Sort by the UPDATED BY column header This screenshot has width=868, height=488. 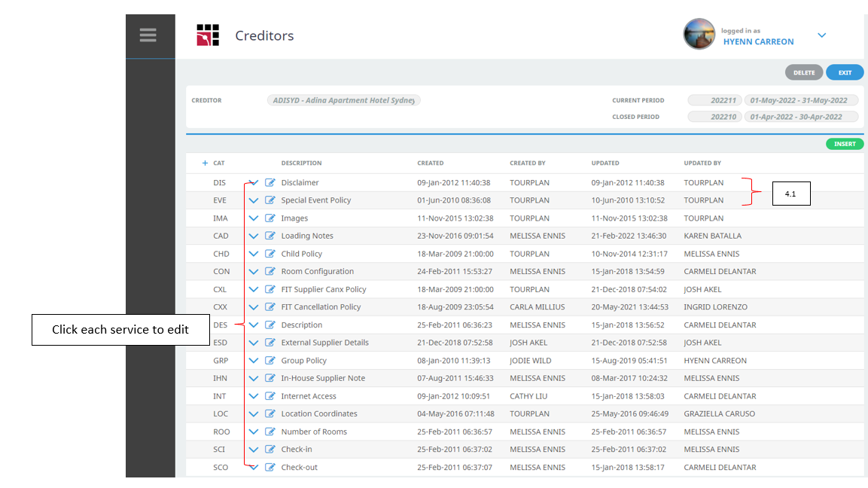(702, 163)
